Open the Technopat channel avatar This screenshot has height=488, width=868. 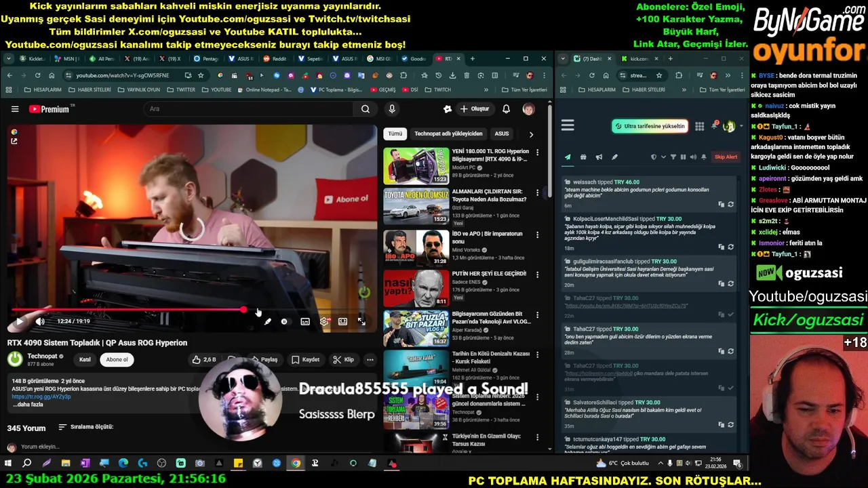tap(15, 359)
